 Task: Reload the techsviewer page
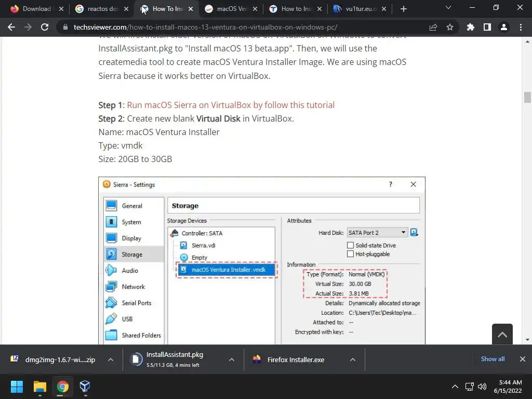(45, 27)
